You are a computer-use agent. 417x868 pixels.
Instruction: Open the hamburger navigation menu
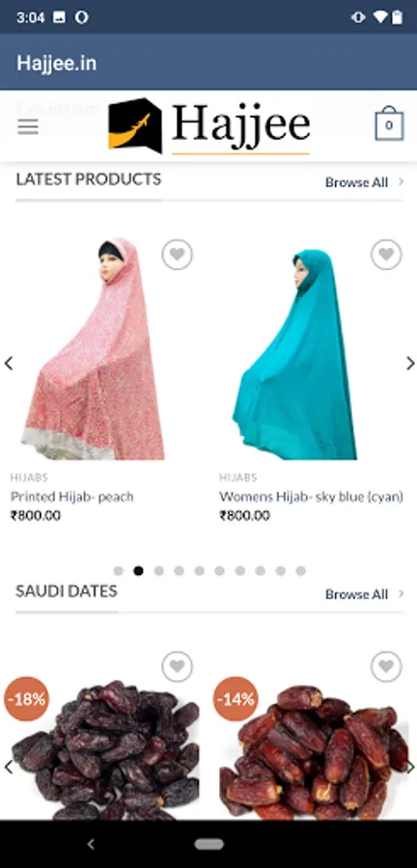[x=28, y=126]
